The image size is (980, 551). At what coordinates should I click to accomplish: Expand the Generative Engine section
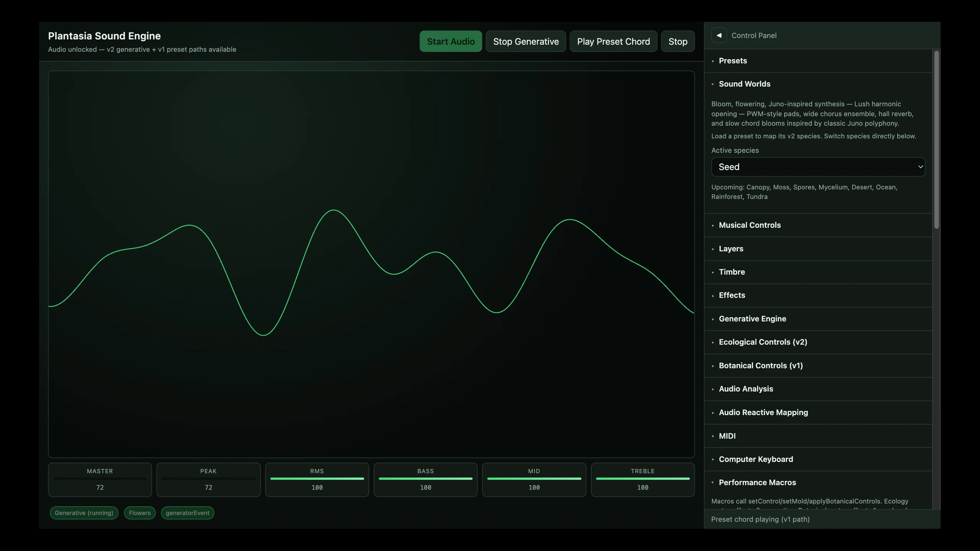(x=818, y=319)
